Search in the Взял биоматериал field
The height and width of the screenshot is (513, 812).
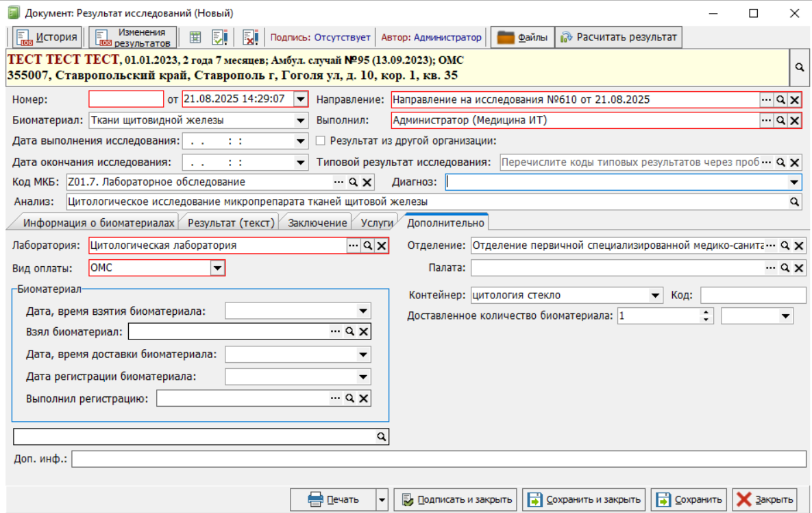pos(349,331)
